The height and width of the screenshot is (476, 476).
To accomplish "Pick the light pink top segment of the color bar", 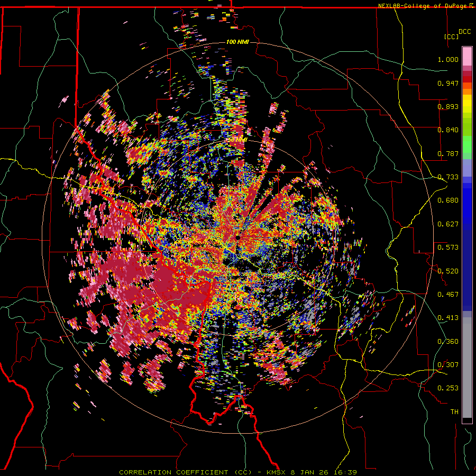I will coord(467,56).
